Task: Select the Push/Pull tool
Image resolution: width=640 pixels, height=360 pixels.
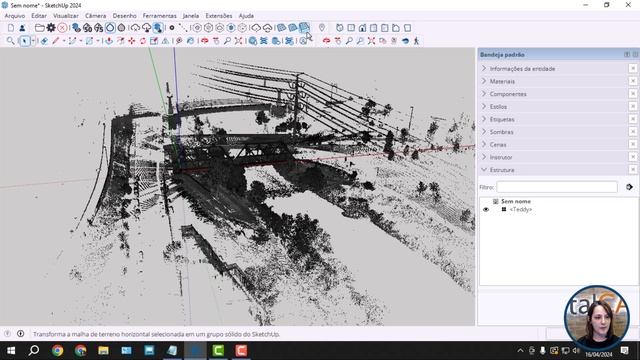Action: 109,41
